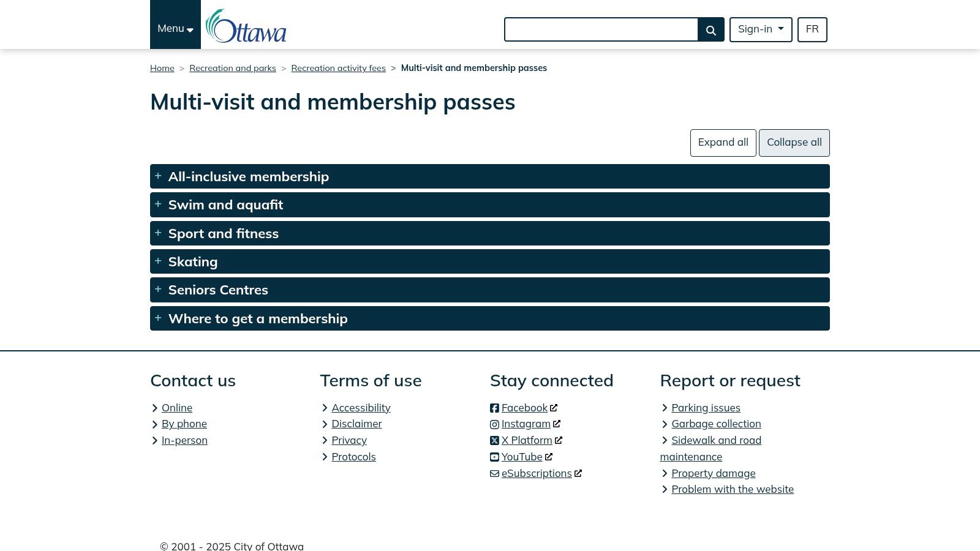Click the chevron icon beside Parking issues
This screenshot has width=980, height=551.
(x=665, y=408)
